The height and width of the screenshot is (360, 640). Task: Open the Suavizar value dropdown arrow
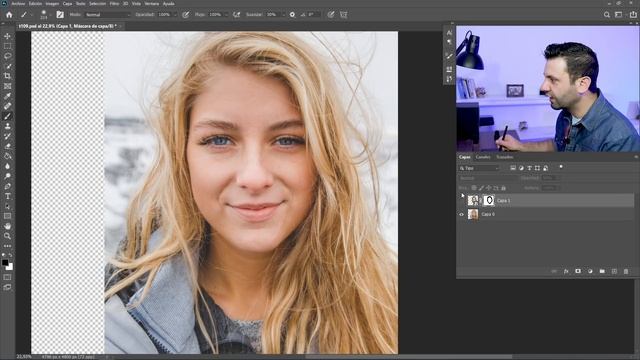click(283, 15)
